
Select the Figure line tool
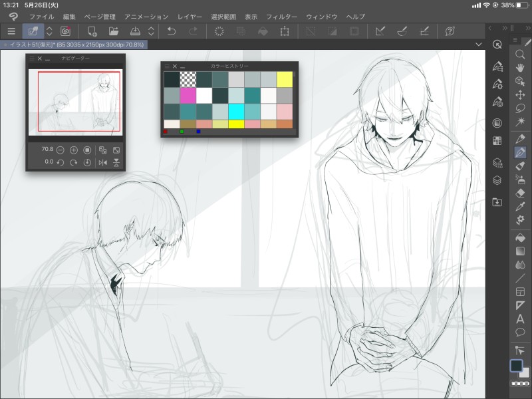[x=520, y=278]
